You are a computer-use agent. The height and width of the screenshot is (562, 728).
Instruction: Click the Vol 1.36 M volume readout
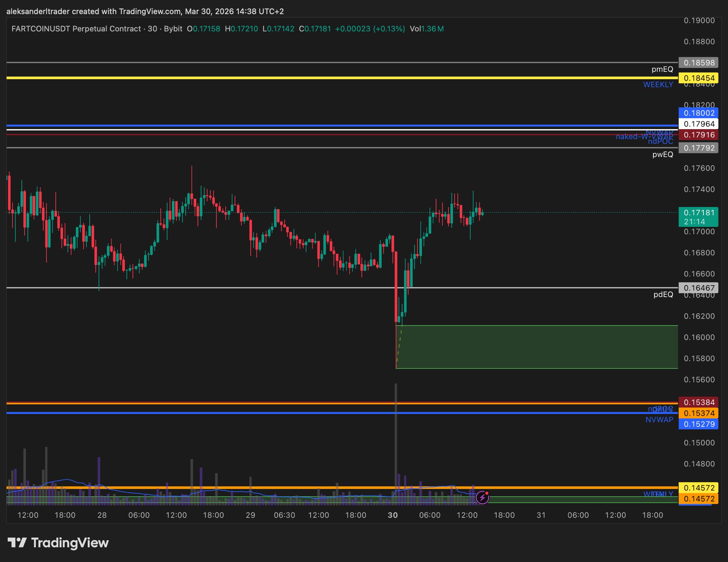tap(427, 29)
